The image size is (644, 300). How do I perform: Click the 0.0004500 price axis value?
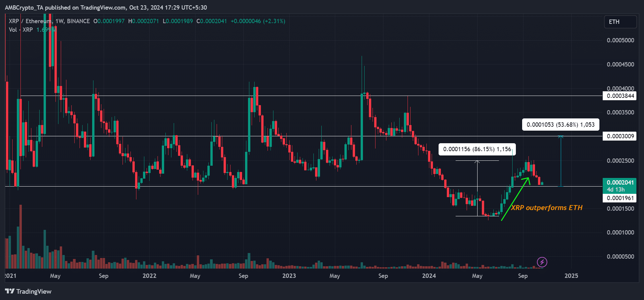[621, 64]
